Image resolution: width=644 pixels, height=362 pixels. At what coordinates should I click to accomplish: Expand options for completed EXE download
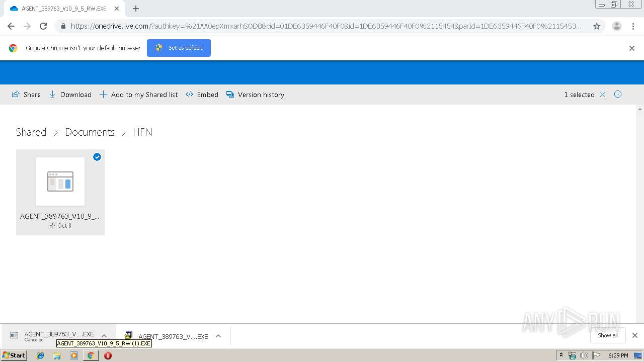[218, 336]
